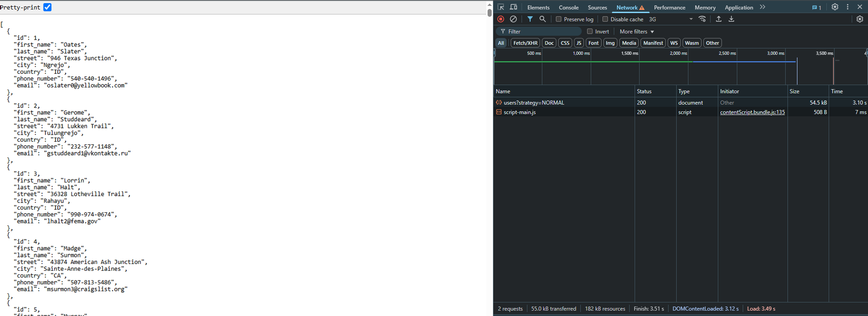Filter requests by Other type
This screenshot has width=868, height=316.
[x=712, y=43]
